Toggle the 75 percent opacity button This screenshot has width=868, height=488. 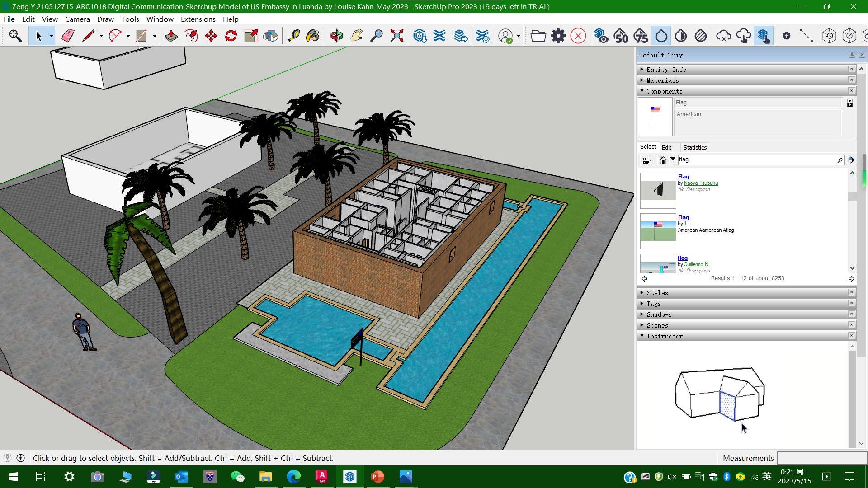[641, 36]
